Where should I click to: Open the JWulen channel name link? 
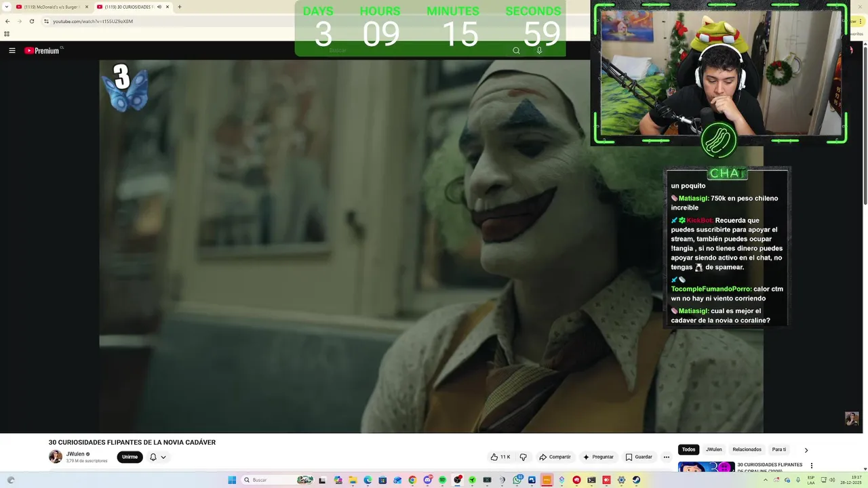[x=75, y=454]
